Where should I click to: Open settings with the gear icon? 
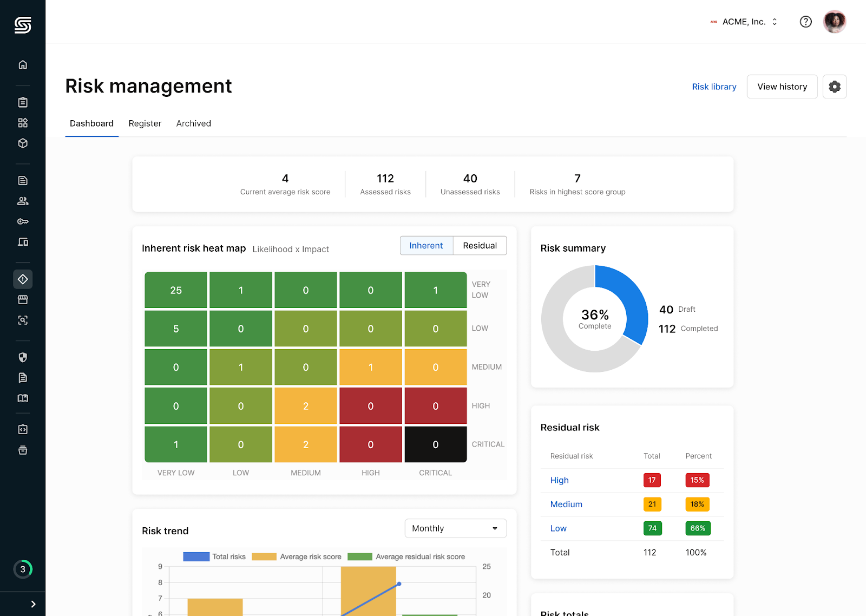834,87
